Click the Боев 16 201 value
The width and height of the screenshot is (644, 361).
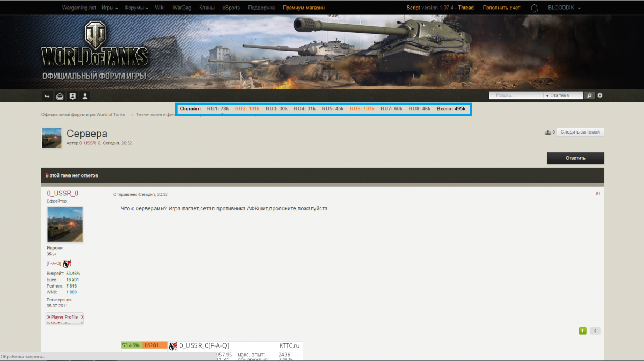point(72,280)
